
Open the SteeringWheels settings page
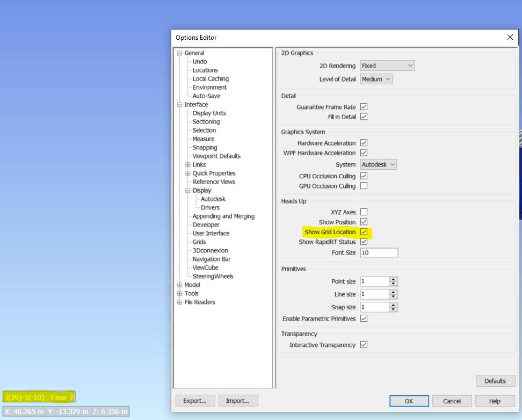coord(213,276)
